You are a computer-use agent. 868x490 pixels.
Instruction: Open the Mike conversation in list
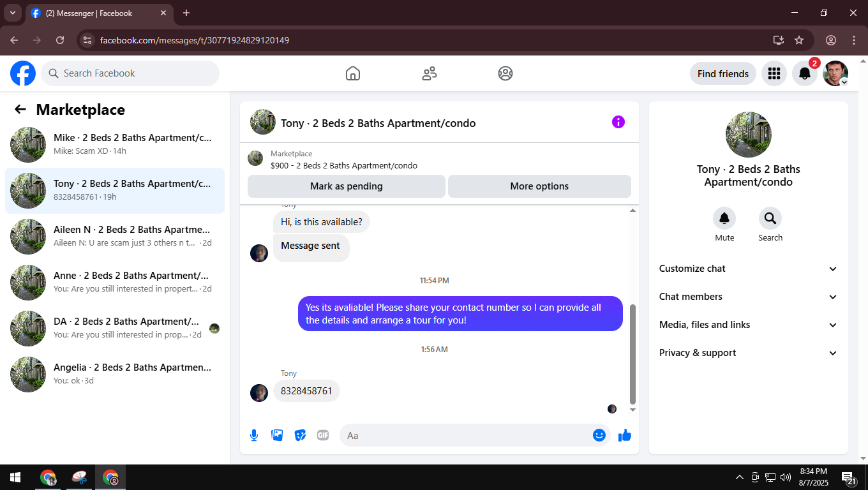[115, 145]
